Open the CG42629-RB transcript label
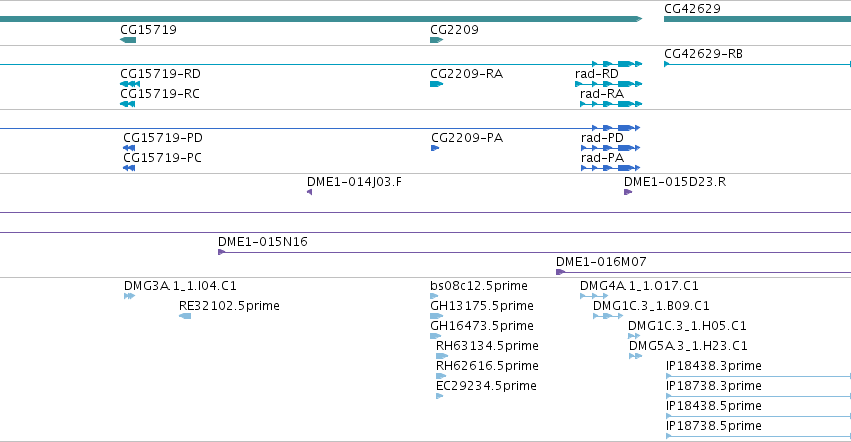This screenshot has width=851, height=442. tap(703, 54)
